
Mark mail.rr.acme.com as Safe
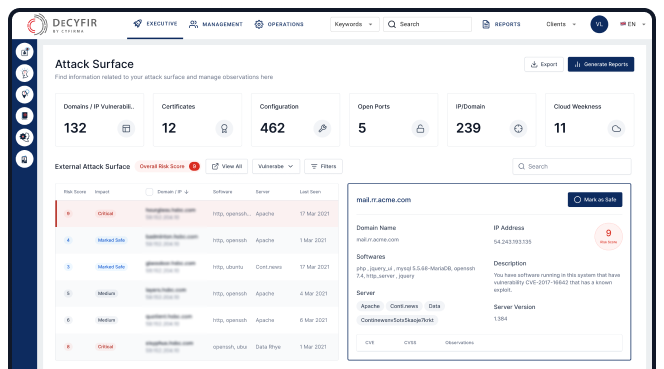click(x=595, y=200)
